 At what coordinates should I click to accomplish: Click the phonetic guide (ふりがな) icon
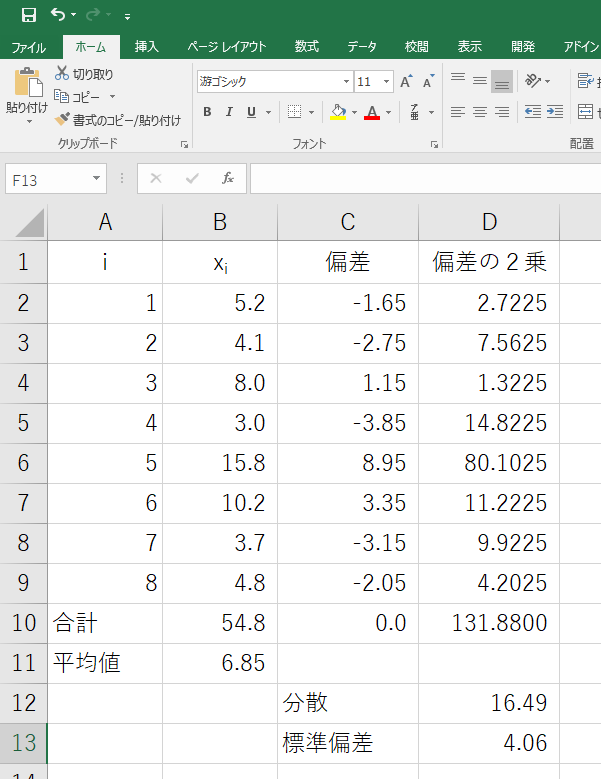(415, 112)
